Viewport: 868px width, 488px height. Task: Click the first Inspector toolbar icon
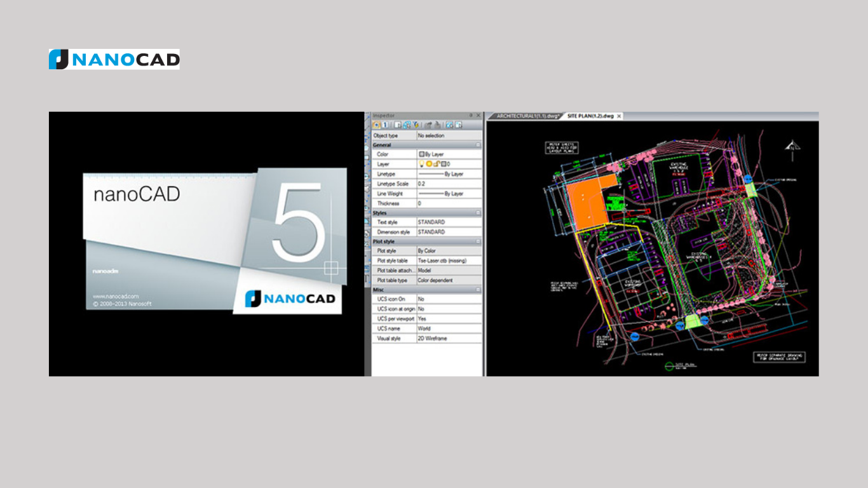[x=377, y=125]
